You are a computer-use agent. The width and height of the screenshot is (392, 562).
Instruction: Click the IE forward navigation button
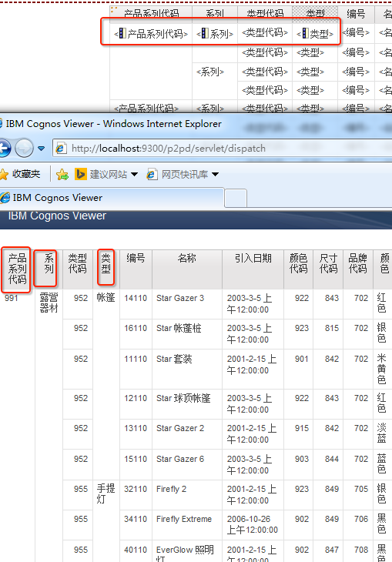25,148
